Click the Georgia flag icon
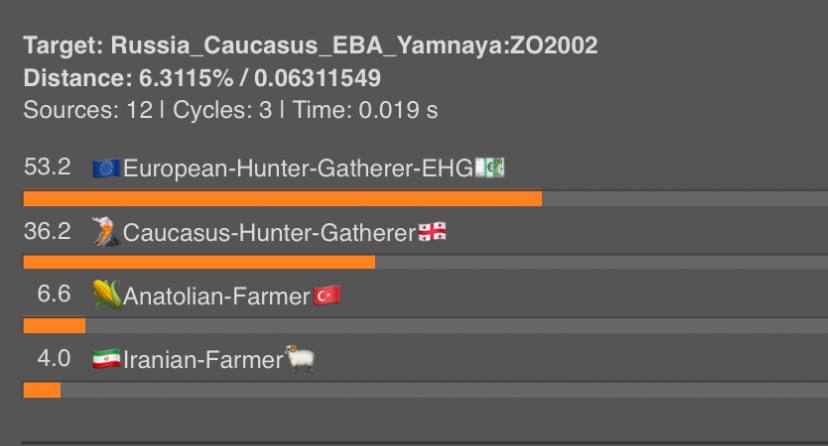This screenshot has height=446, width=828. click(432, 232)
